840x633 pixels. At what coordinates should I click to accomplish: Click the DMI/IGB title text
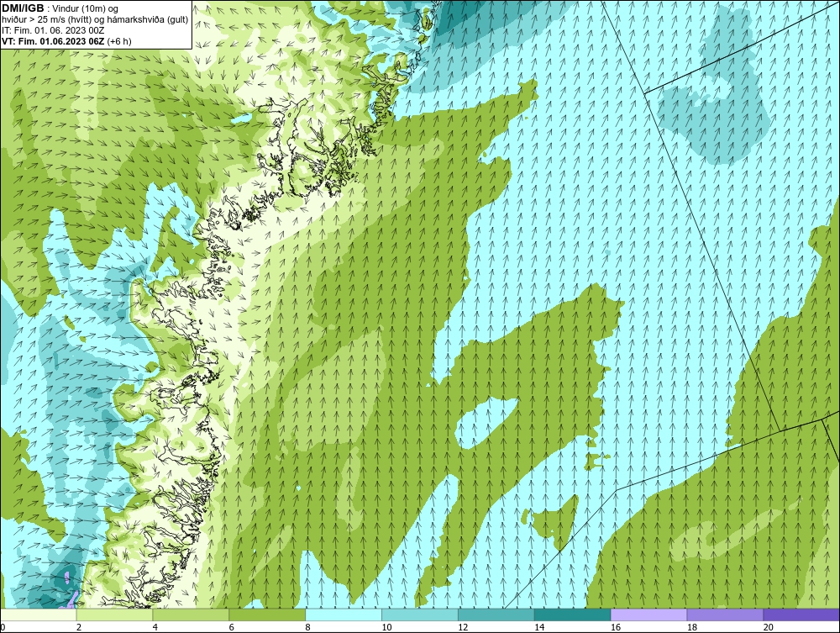point(23,8)
